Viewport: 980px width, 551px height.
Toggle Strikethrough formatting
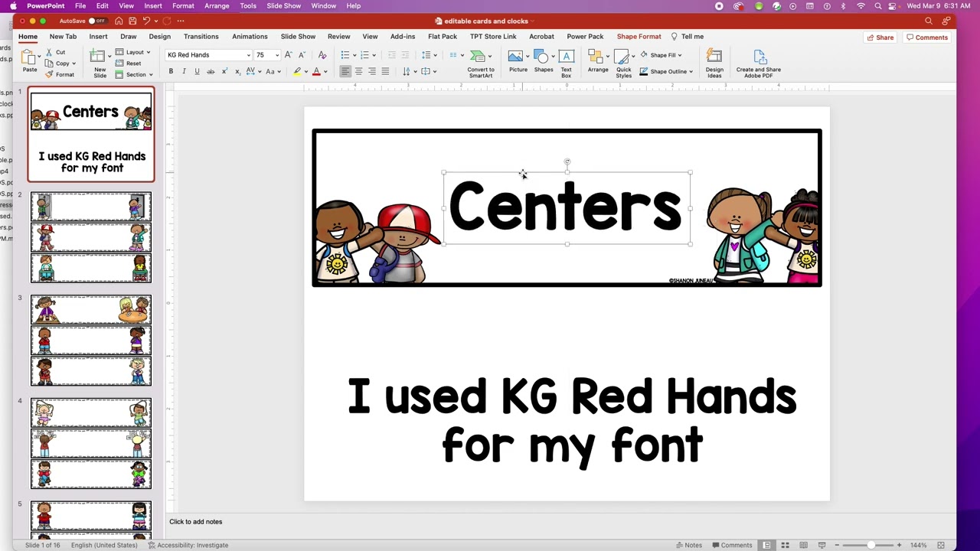(x=211, y=71)
